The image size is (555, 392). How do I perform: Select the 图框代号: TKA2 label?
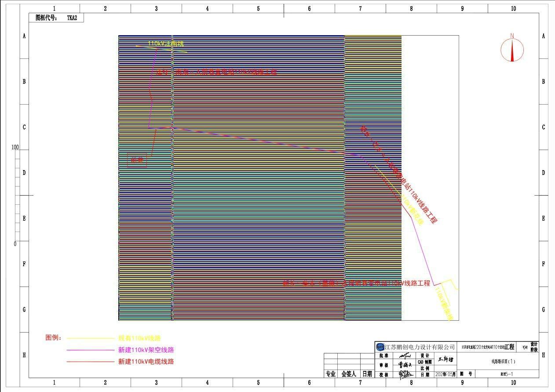[x=56, y=18]
